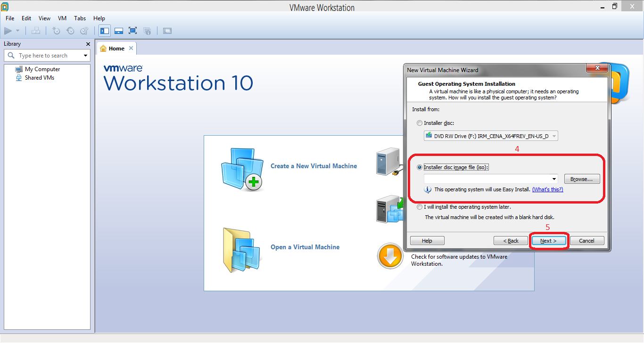Viewport: 644px width, 343px height.
Task: Select the 'Installer disc' radio button
Action: tap(420, 123)
